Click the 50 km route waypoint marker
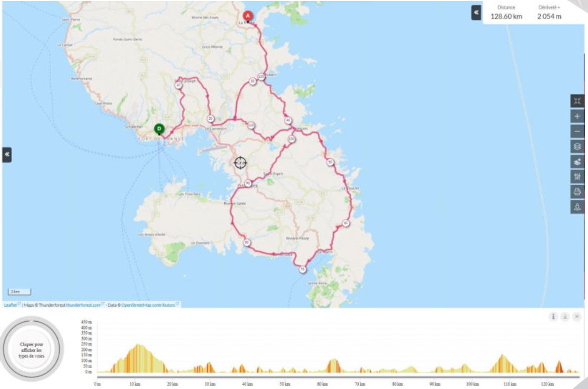The image size is (588, 389). point(330,162)
